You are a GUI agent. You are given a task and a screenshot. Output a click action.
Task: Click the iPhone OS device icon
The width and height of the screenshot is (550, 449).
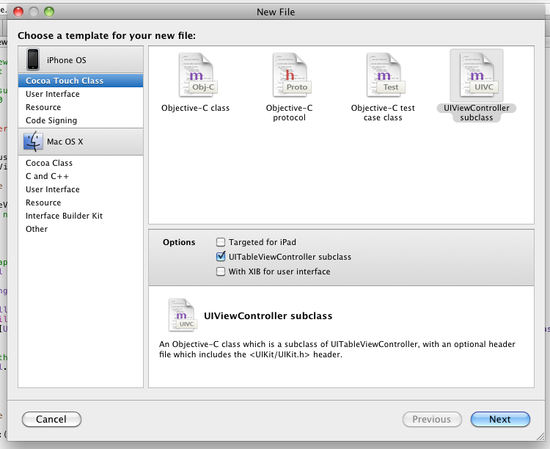point(33,59)
